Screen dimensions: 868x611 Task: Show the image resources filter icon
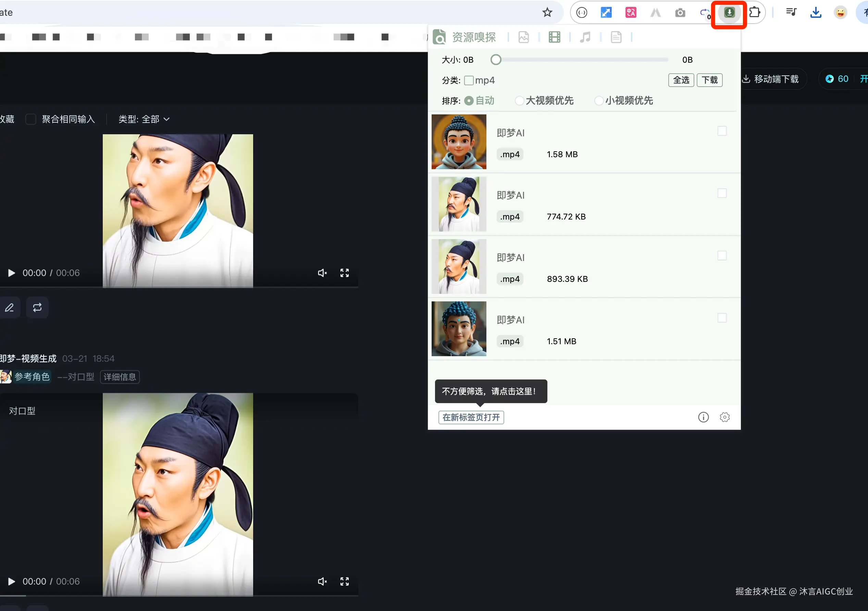pyautogui.click(x=524, y=37)
